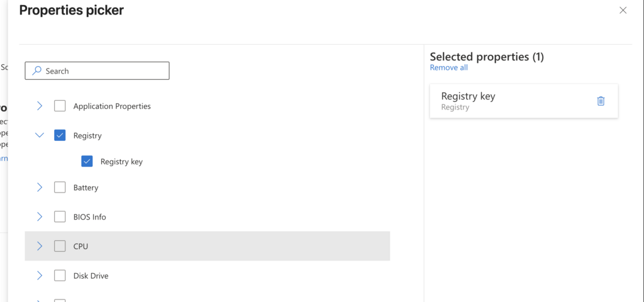Screen dimensions: 644x302
Task: Expand the BIOS Info category
Action: point(40,216)
